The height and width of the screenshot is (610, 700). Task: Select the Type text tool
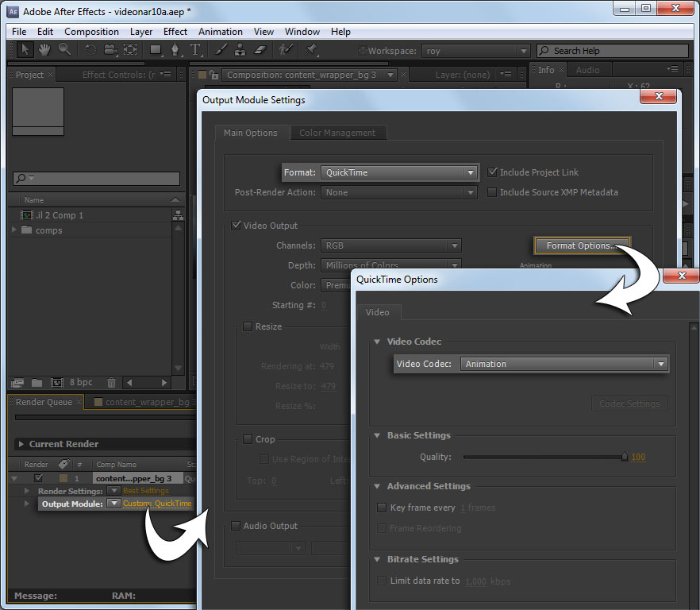tap(195, 49)
